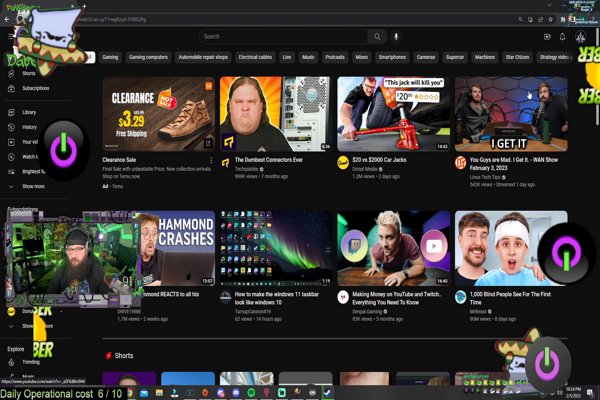Open the Subscriptions sidebar icon
The width and height of the screenshot is (600, 400).
point(11,88)
